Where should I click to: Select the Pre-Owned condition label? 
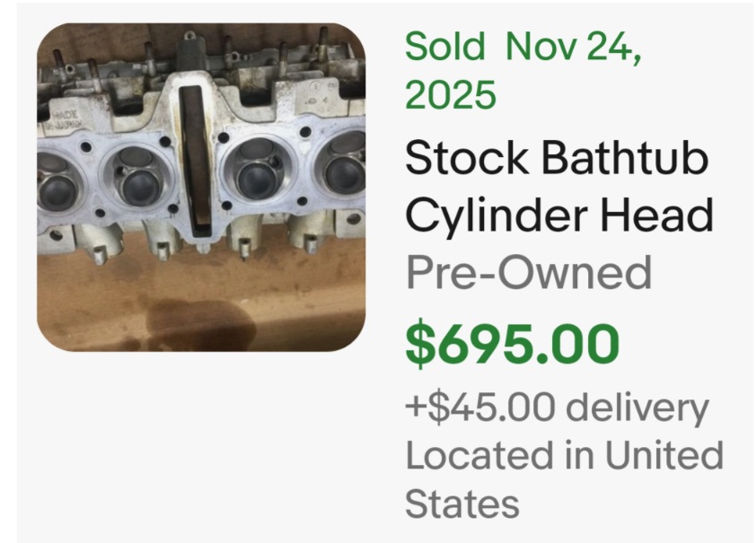click(x=528, y=272)
